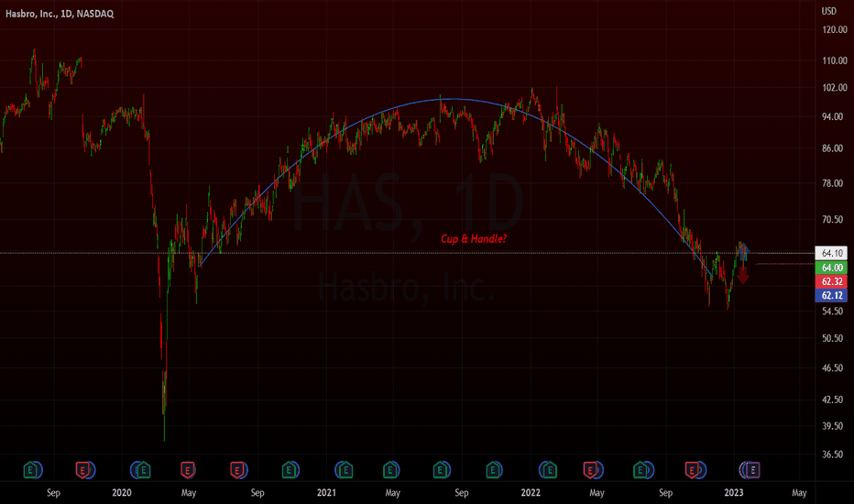Click the green 64.00 price label
The width and height of the screenshot is (854, 504).
(x=831, y=268)
